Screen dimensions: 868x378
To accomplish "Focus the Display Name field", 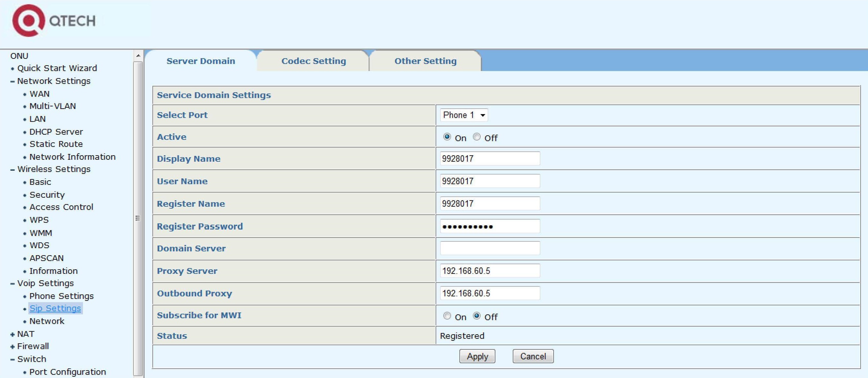I will (490, 159).
